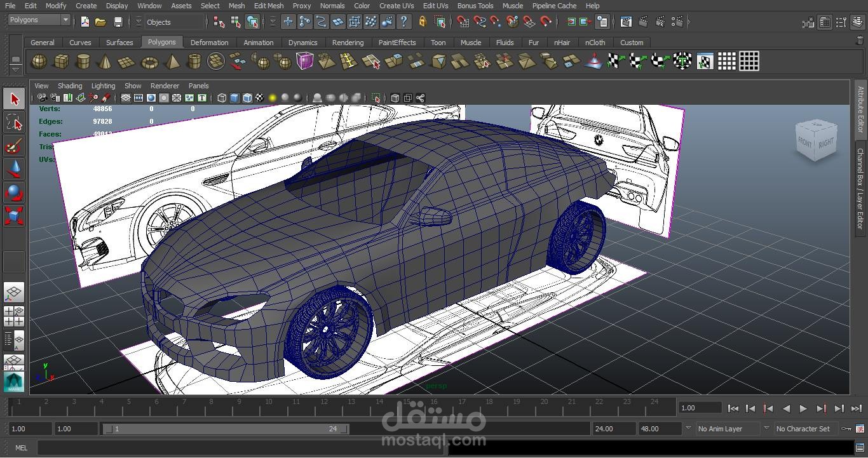Activate the Lasso select tool

coord(14,122)
